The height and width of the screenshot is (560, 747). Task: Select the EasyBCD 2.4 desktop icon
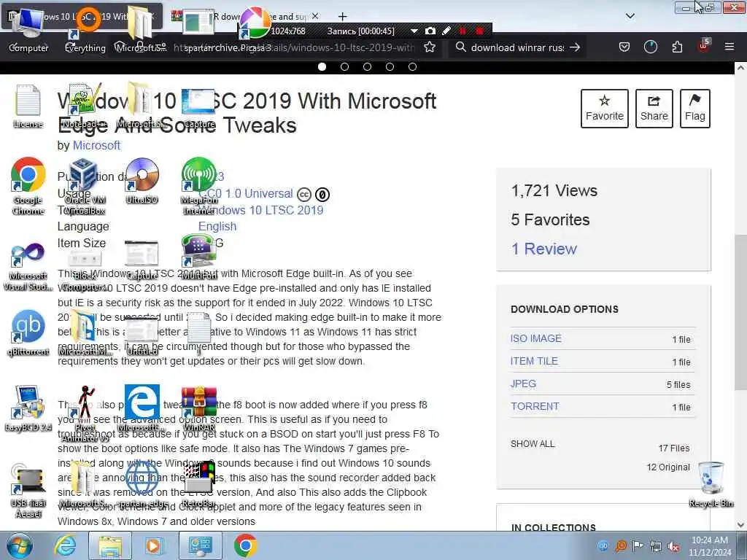click(28, 408)
